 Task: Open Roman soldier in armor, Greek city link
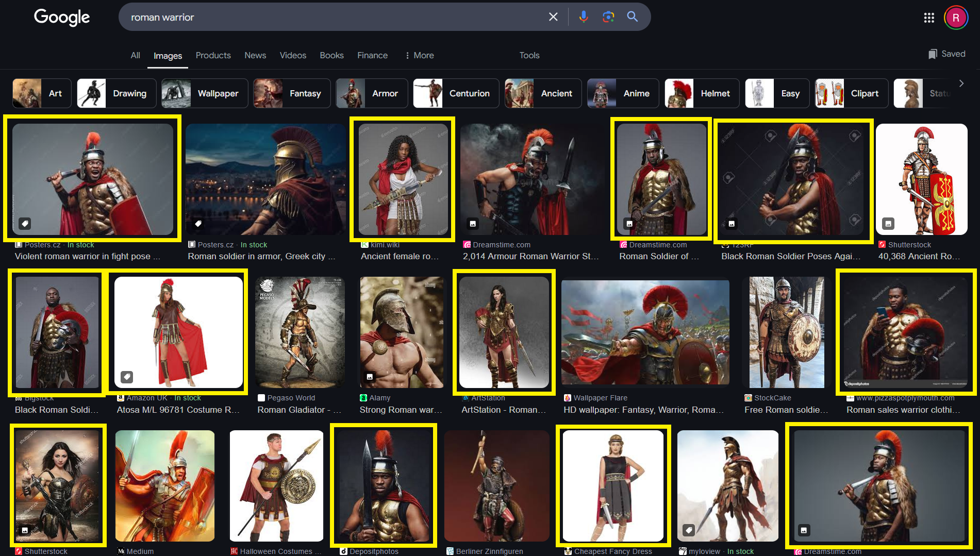click(x=261, y=256)
